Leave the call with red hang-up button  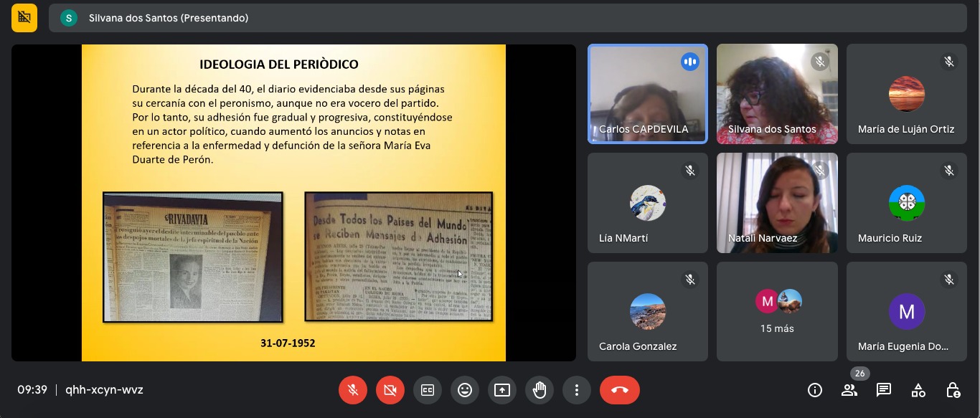pos(620,390)
